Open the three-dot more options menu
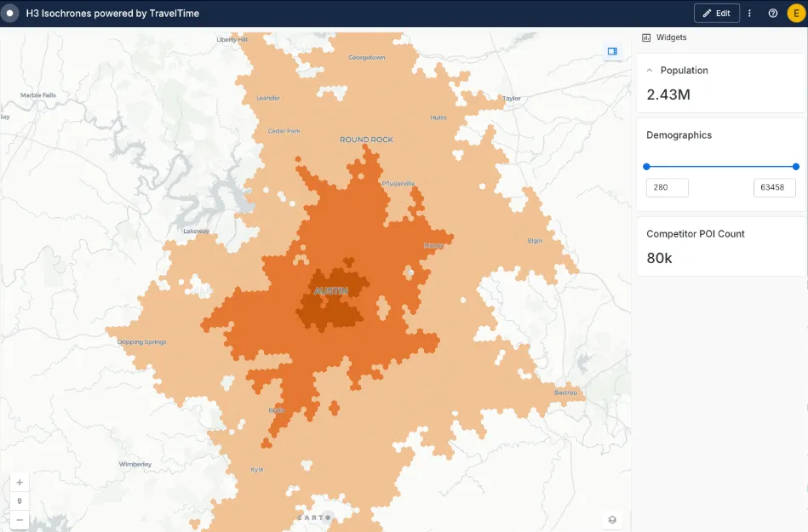The width and height of the screenshot is (808, 532). coord(749,14)
